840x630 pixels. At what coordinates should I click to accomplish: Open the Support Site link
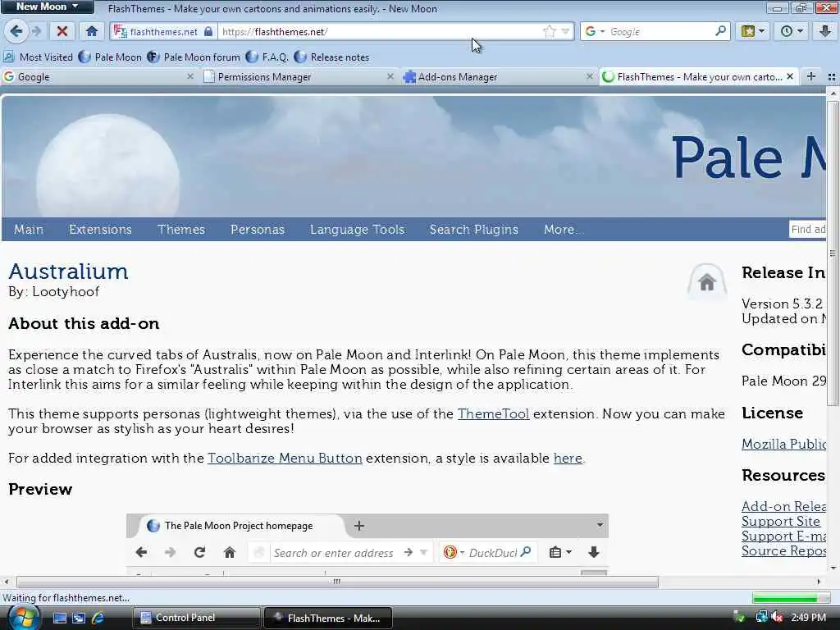(781, 521)
